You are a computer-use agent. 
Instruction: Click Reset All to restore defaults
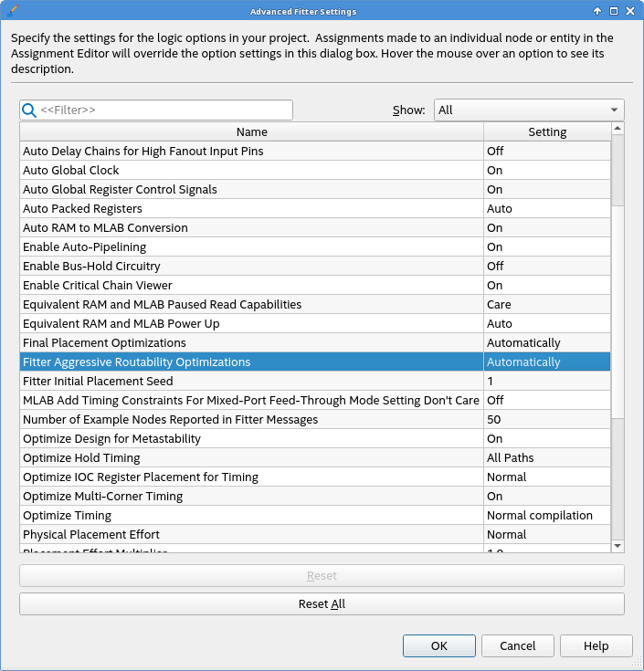(322, 604)
